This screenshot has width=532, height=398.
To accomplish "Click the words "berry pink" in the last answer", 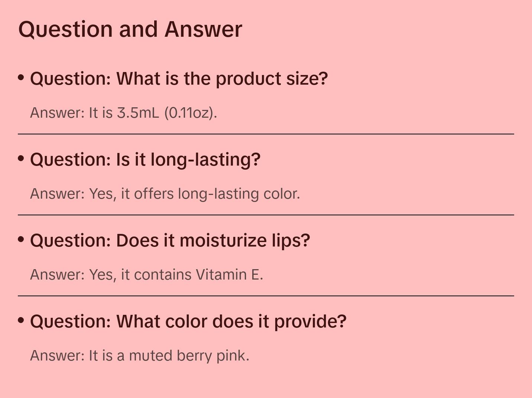I will coord(213,355).
